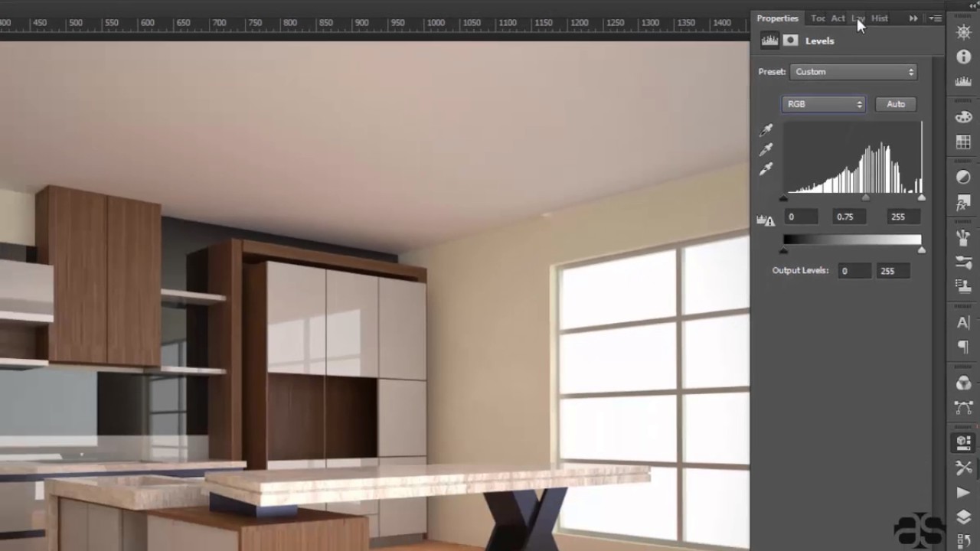Viewport: 980px width, 551px height.
Task: Open the Tool Presets wrench panel icon
Action: [x=963, y=467]
